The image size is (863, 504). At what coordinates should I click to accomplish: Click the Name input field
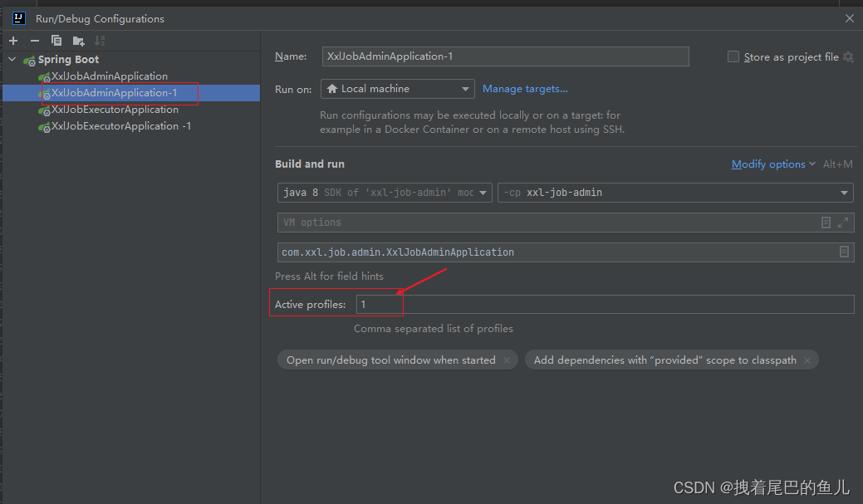505,56
